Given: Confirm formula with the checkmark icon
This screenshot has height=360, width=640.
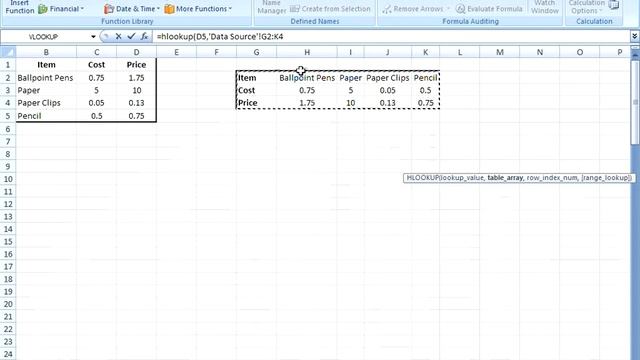Looking at the screenshot, I should point(131,36).
